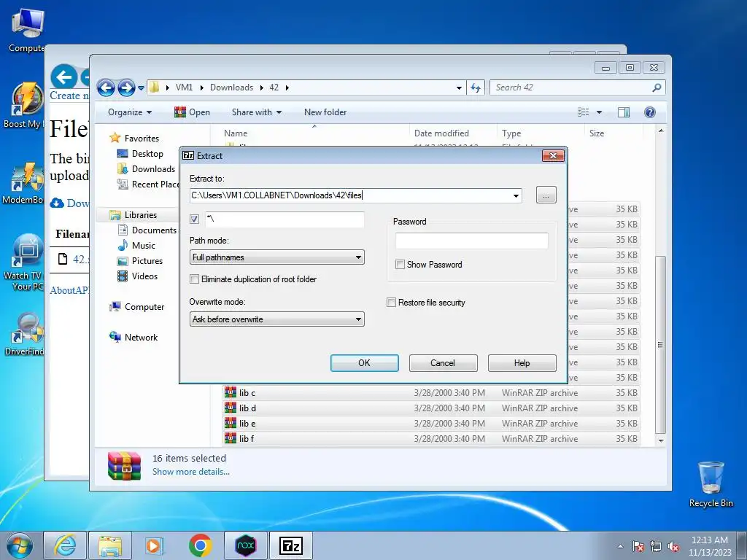Click the volume tray icon

pos(673,547)
